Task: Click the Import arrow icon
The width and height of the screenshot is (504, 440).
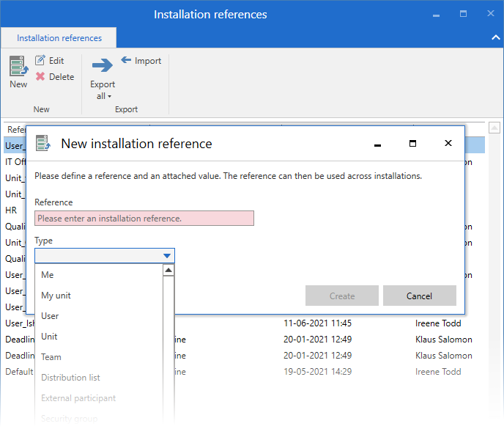Action: click(x=126, y=60)
